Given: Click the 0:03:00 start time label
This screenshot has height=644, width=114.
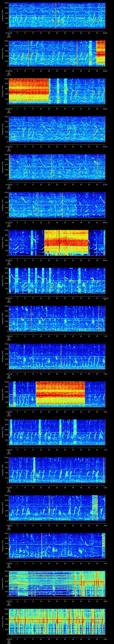Looking at the screenshot, I should point(9,450).
